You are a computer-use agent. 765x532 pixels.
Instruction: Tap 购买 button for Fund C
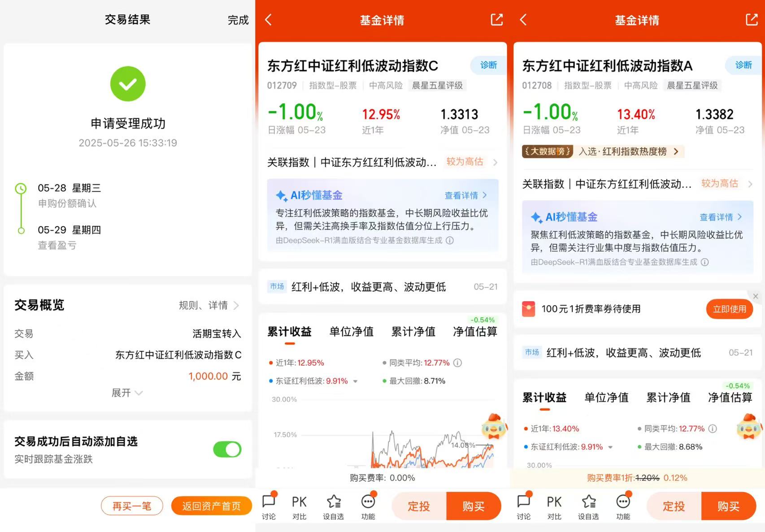pos(474,506)
